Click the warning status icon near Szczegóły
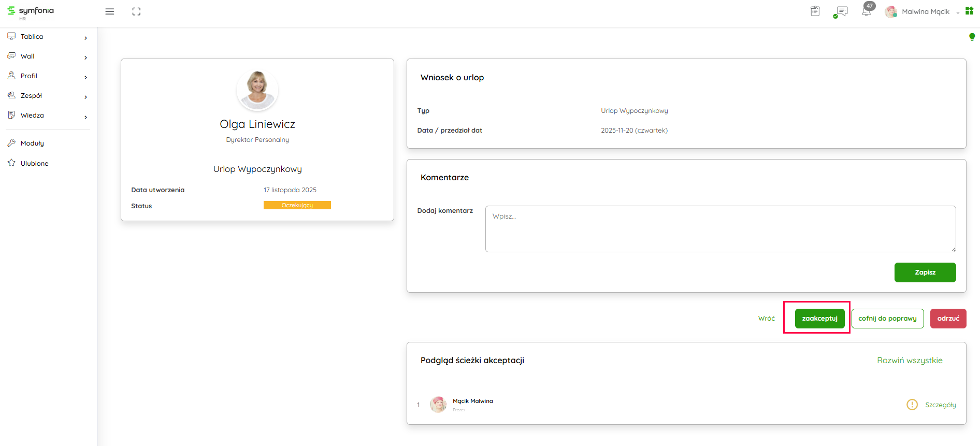Viewport: 980px width, 446px height. (912, 405)
